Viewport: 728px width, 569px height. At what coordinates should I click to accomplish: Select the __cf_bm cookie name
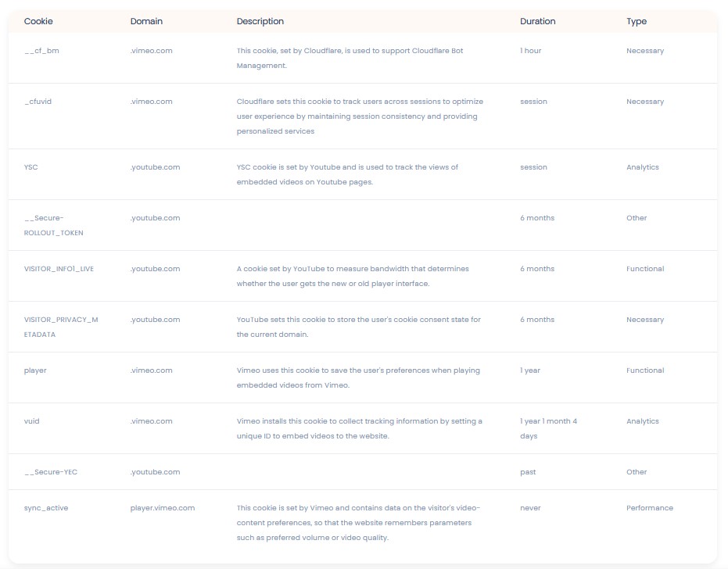tap(42, 51)
